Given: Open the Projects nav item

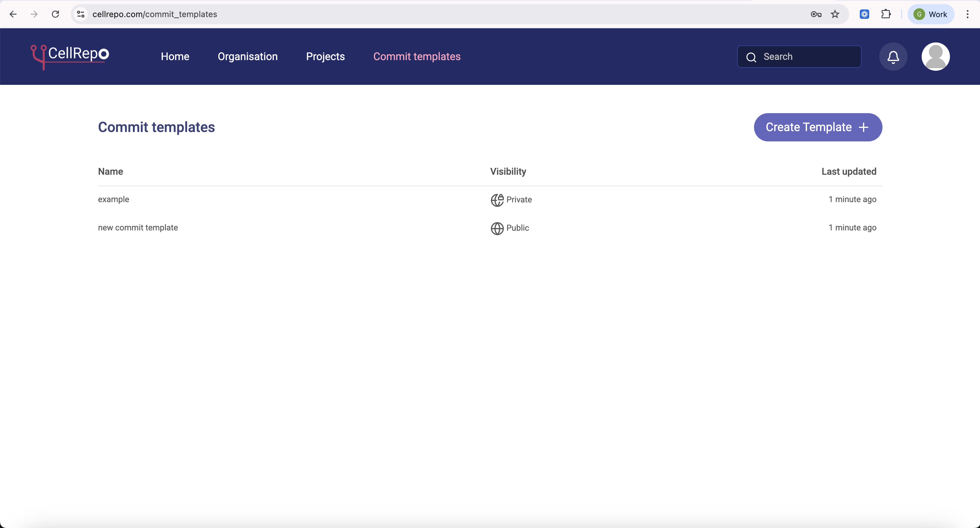Looking at the screenshot, I should click(325, 57).
